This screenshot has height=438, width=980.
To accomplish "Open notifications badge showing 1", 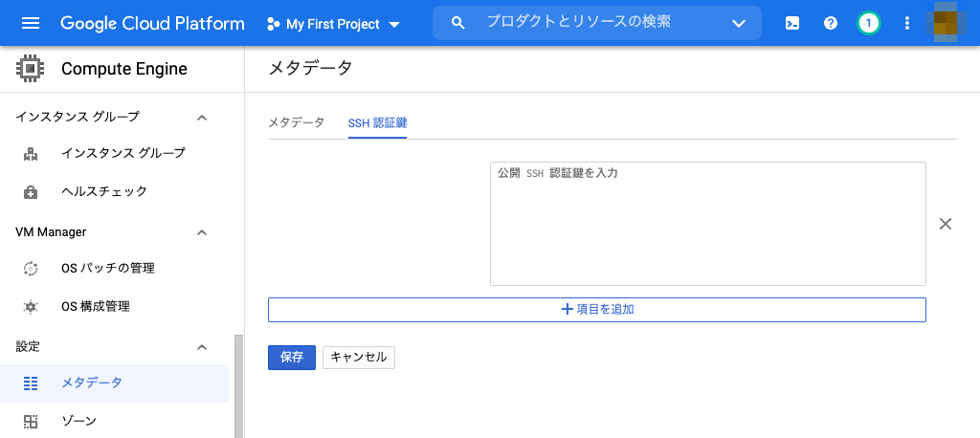I will [868, 24].
